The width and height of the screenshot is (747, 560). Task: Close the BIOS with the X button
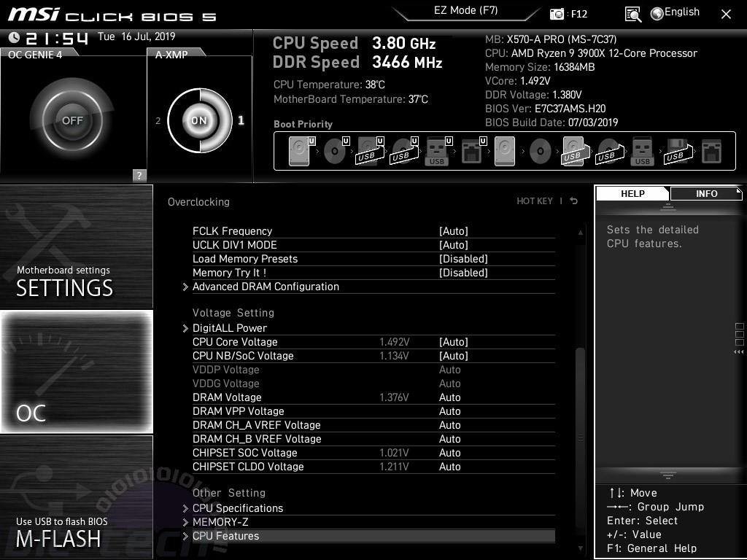point(726,15)
